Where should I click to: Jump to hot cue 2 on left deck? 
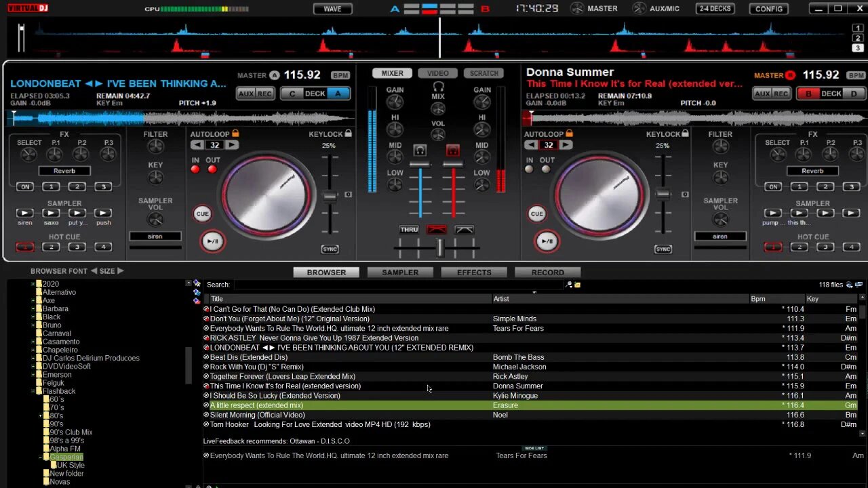coord(51,247)
